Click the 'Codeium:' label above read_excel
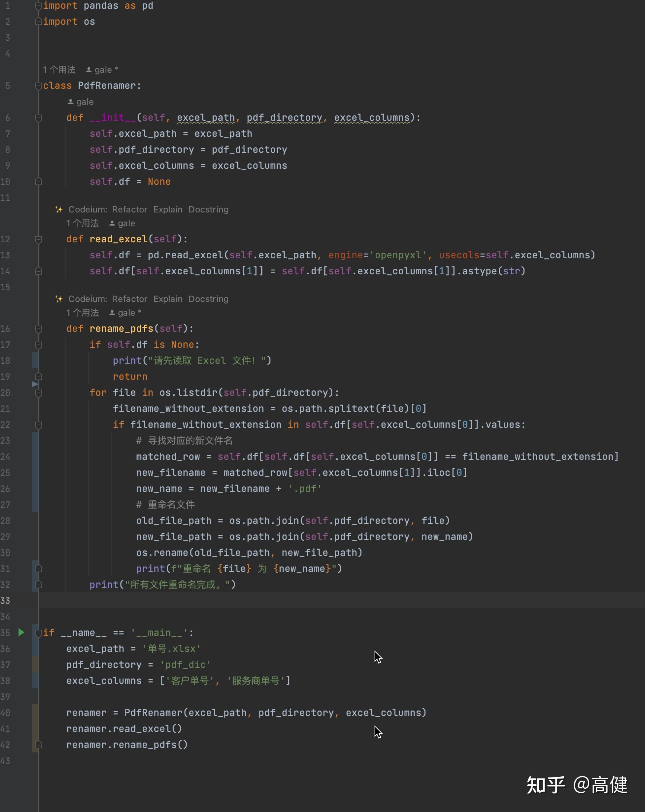Image resolution: width=645 pixels, height=812 pixels. pyautogui.click(x=88, y=210)
